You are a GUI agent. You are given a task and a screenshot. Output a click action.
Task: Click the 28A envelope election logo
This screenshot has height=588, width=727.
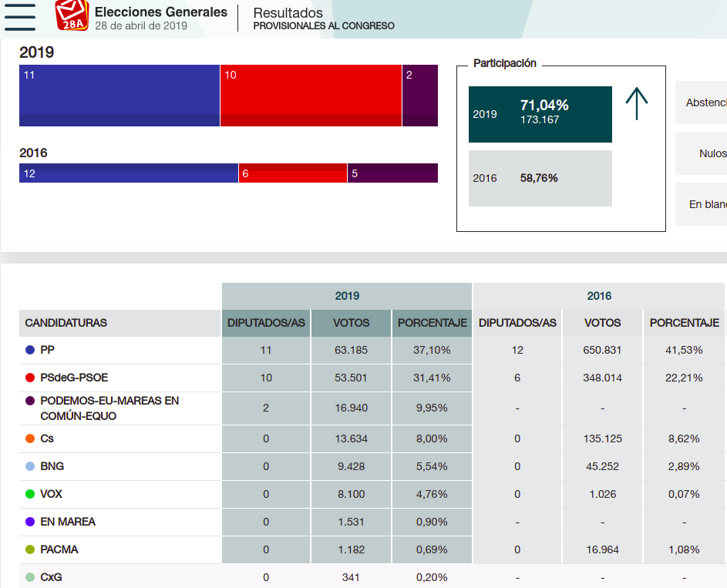point(71,17)
